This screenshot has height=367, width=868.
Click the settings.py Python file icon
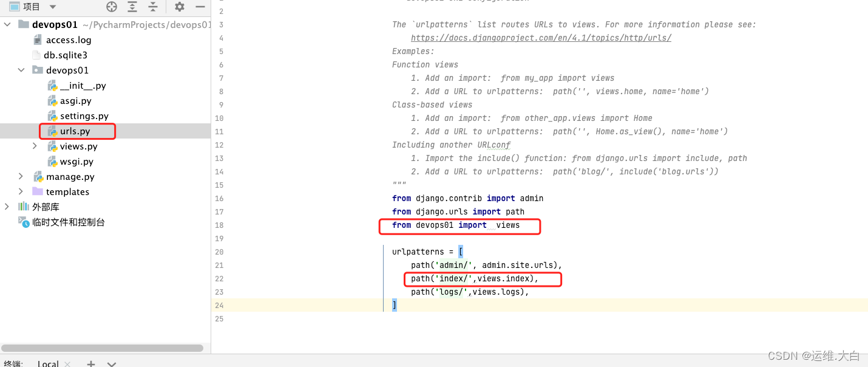click(x=52, y=115)
